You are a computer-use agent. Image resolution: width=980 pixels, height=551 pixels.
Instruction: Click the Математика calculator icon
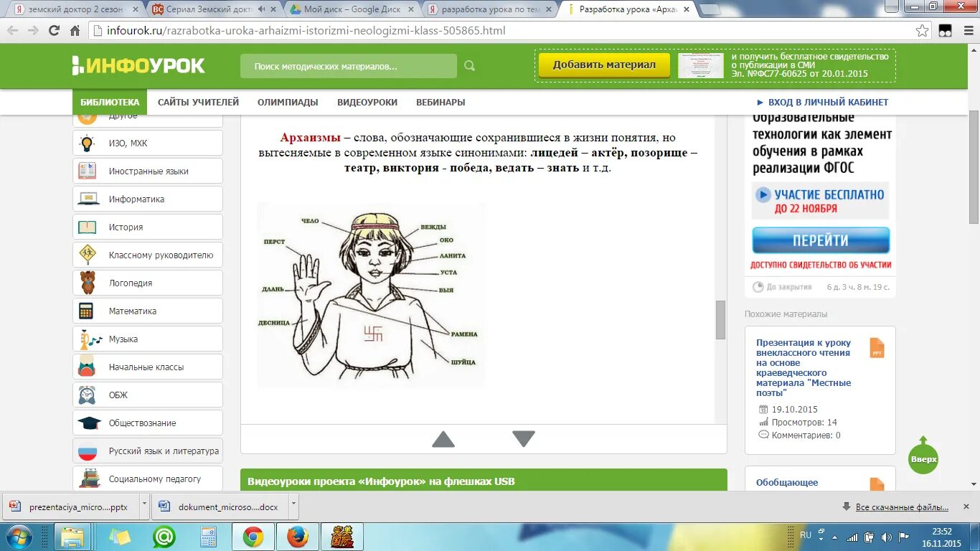click(86, 311)
